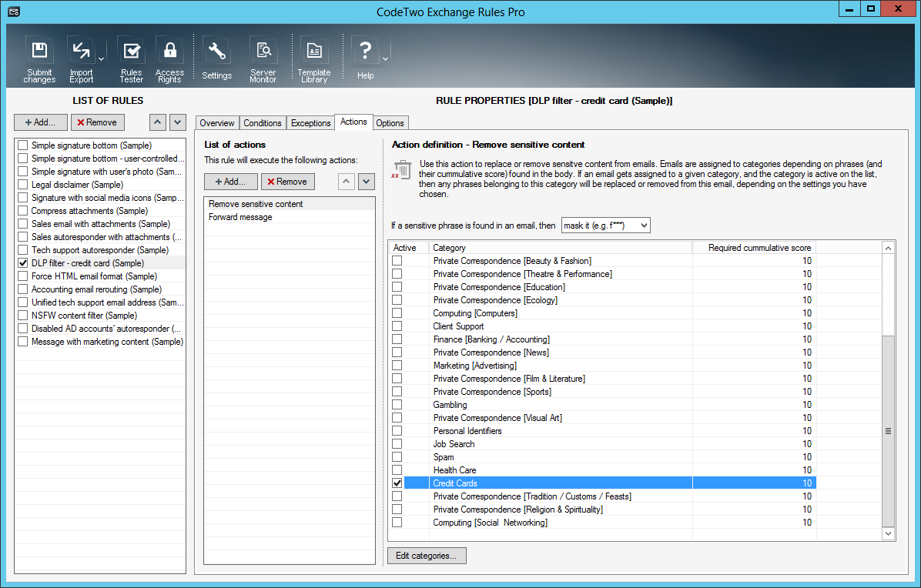The image size is (921, 588).
Task: Select the Finance [Banking / Accounting] row
Action: (602, 339)
